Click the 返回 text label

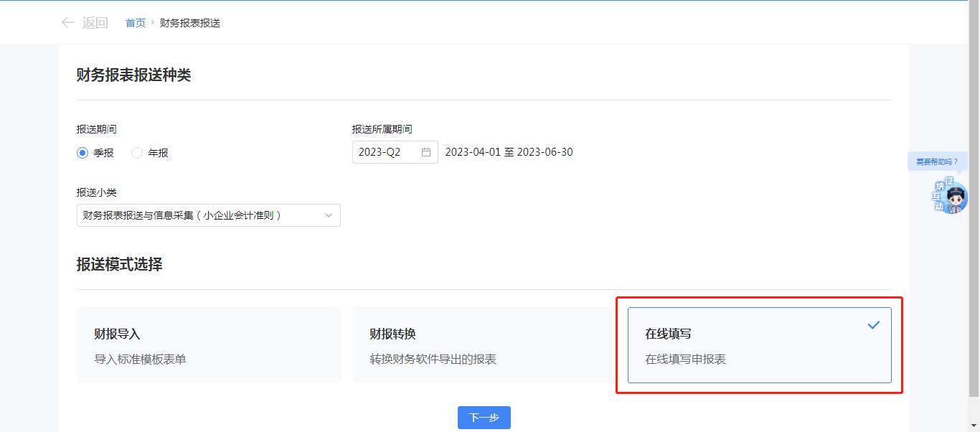tap(95, 23)
